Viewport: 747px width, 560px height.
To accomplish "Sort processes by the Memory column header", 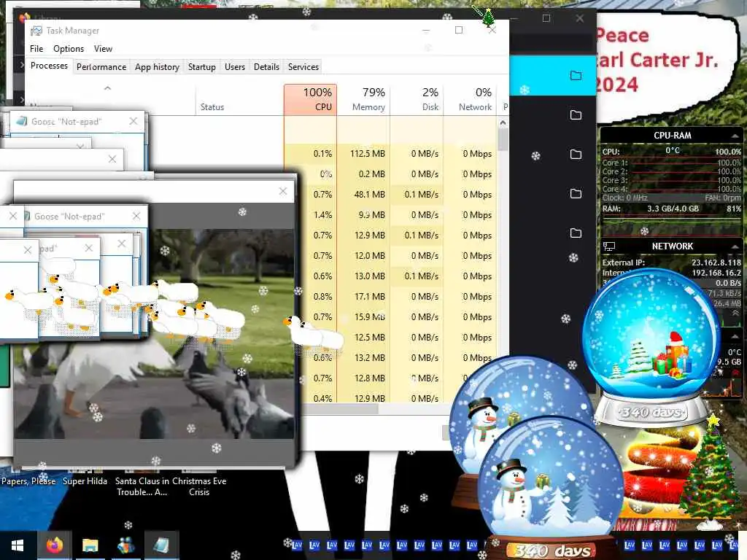I will click(363, 99).
